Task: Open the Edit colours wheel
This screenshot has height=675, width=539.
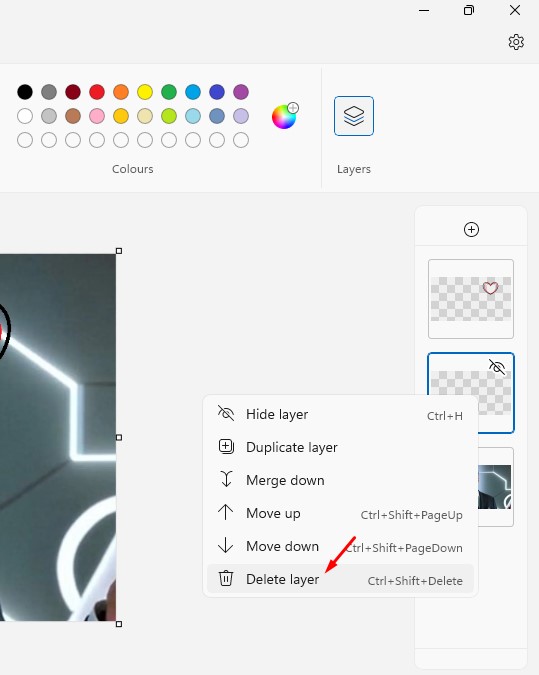Action: tap(285, 116)
